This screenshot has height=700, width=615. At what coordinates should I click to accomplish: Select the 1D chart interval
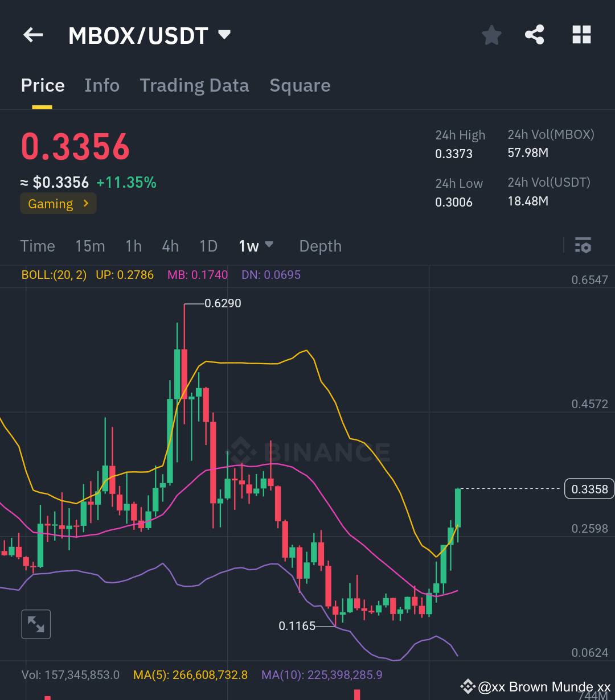coord(208,246)
